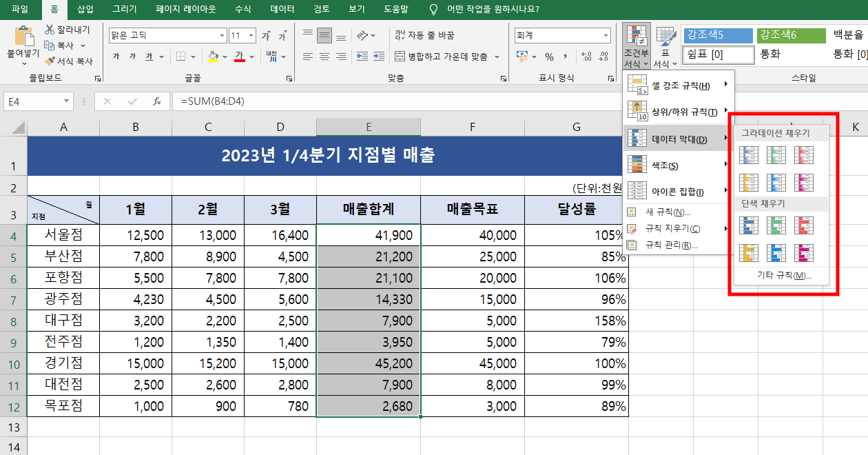This screenshot has width=868, height=455.
Task: Apply the red solid fill data bar
Action: [x=804, y=225]
